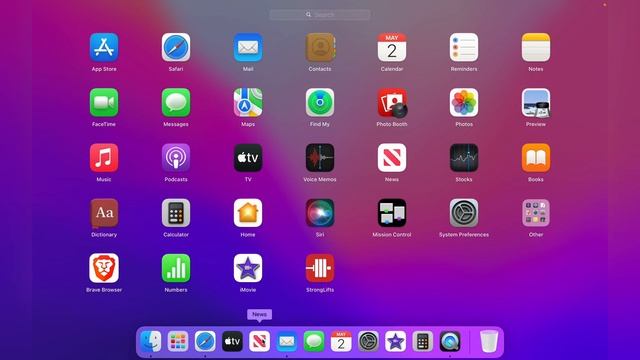Launch Voice Memos

click(x=320, y=158)
